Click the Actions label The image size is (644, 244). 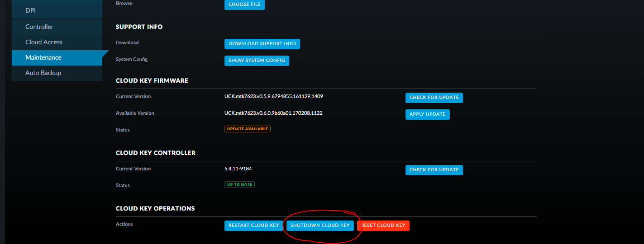[x=124, y=224]
